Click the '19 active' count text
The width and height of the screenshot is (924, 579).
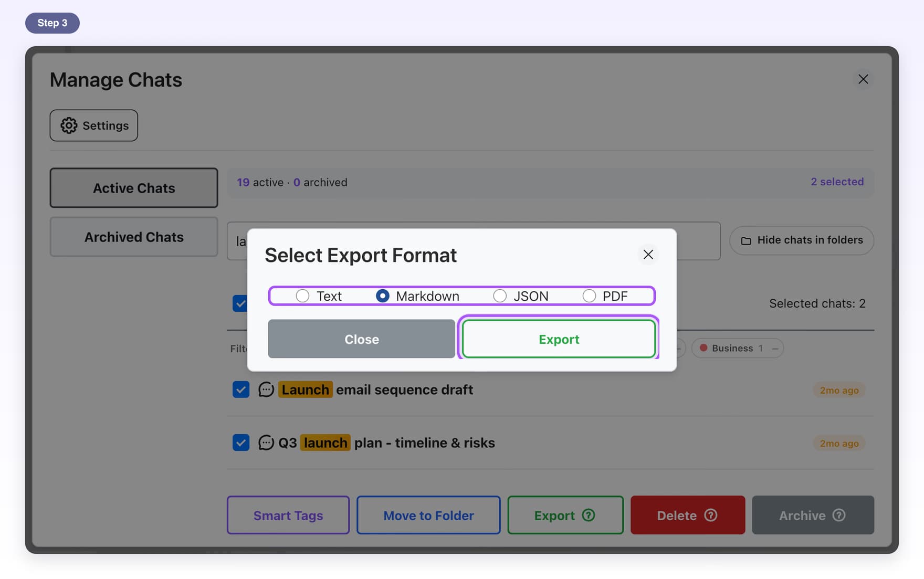(x=260, y=182)
